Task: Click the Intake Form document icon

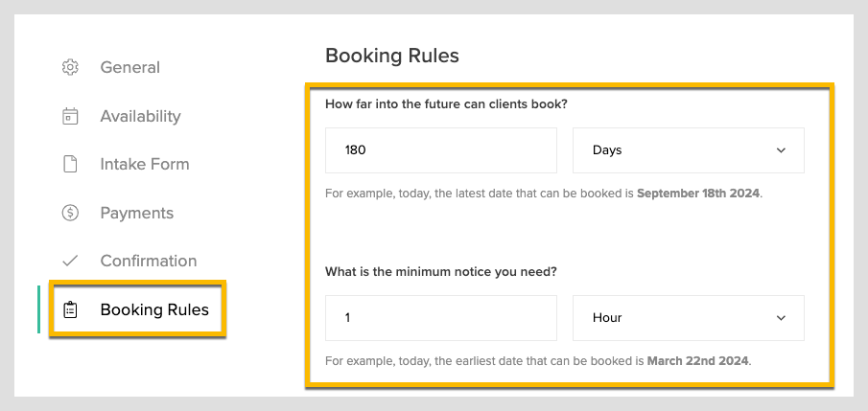Action: (x=70, y=164)
